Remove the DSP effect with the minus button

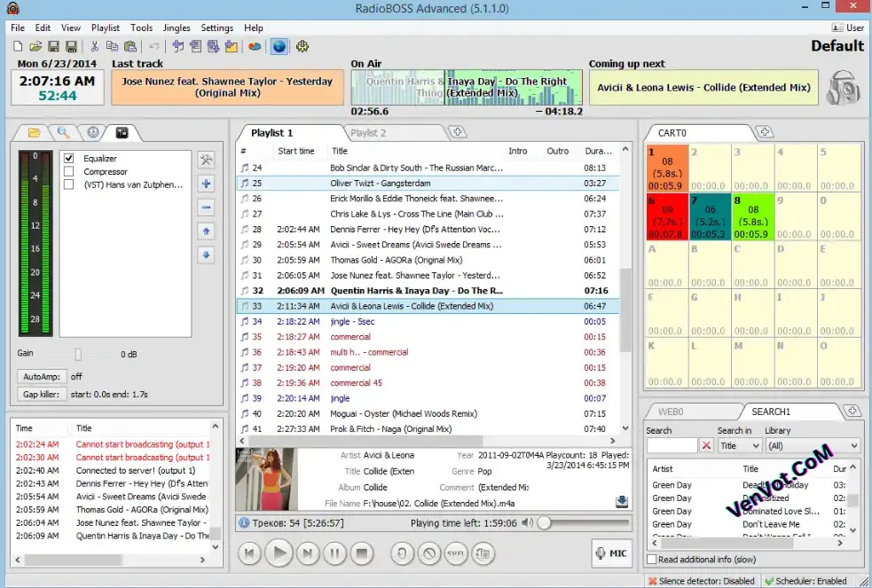pos(206,208)
